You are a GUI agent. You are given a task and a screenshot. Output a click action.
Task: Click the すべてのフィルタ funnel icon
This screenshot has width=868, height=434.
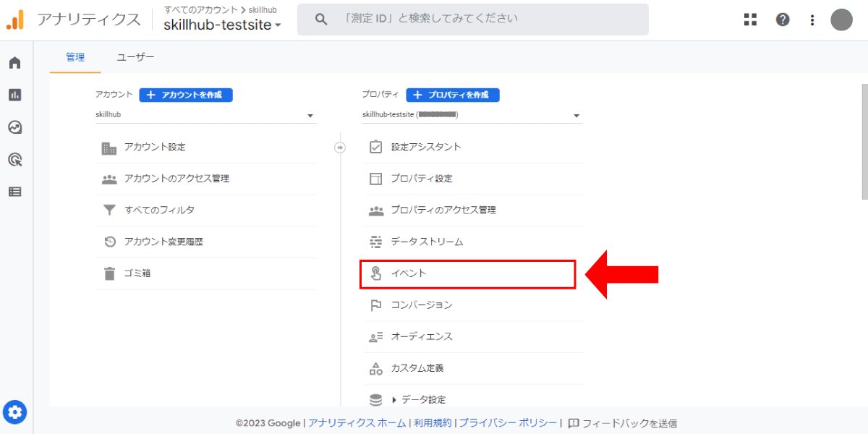pyautogui.click(x=109, y=210)
